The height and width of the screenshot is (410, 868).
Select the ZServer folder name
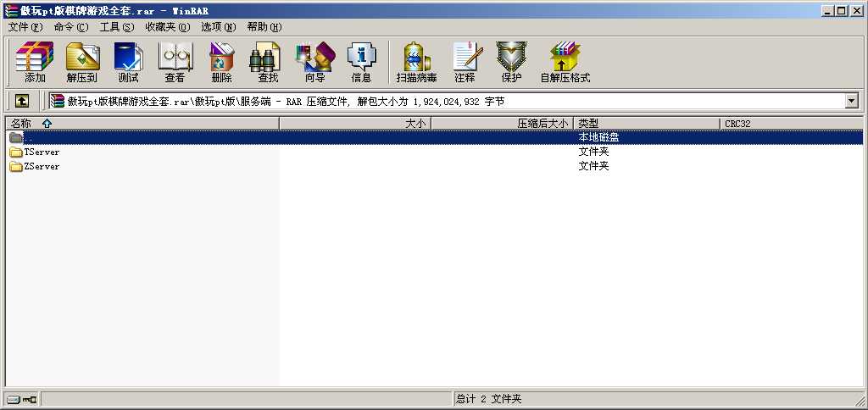(42, 166)
